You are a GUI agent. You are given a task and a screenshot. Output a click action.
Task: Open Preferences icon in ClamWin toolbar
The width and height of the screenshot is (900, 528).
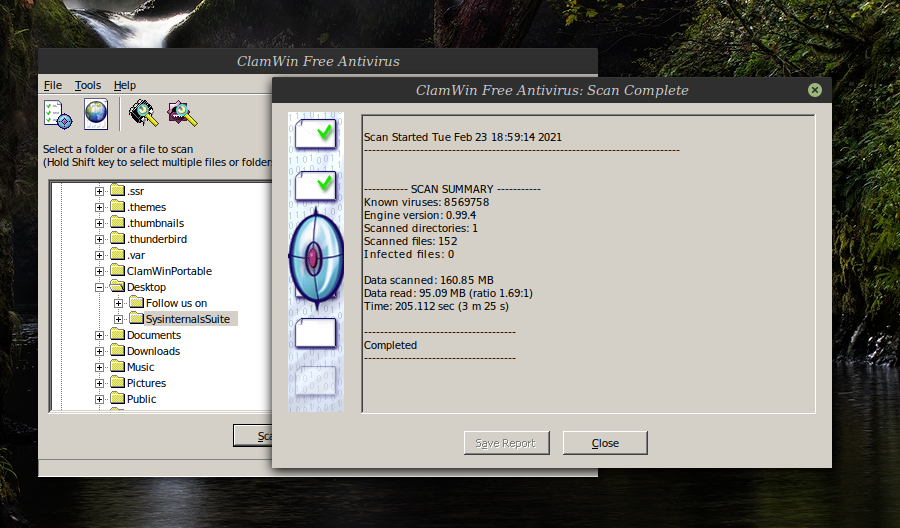click(58, 114)
